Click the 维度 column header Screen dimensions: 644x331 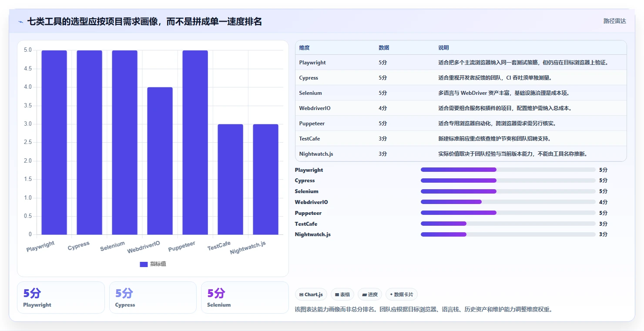pos(304,47)
